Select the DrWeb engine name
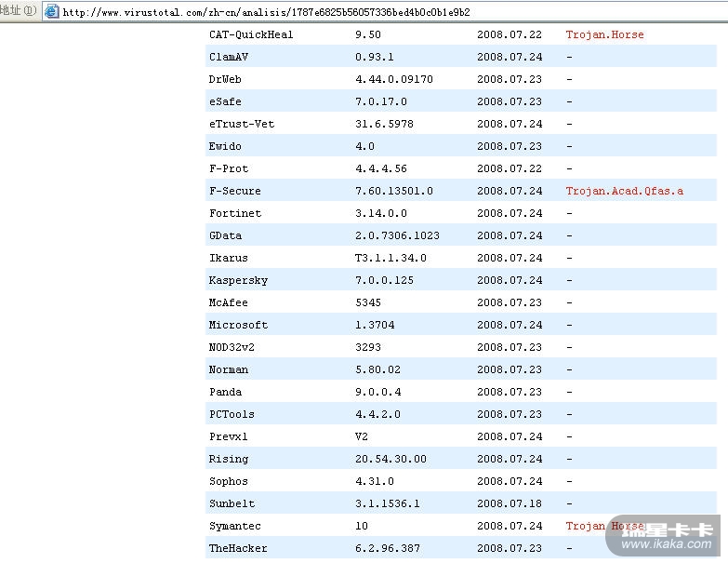 (x=225, y=79)
